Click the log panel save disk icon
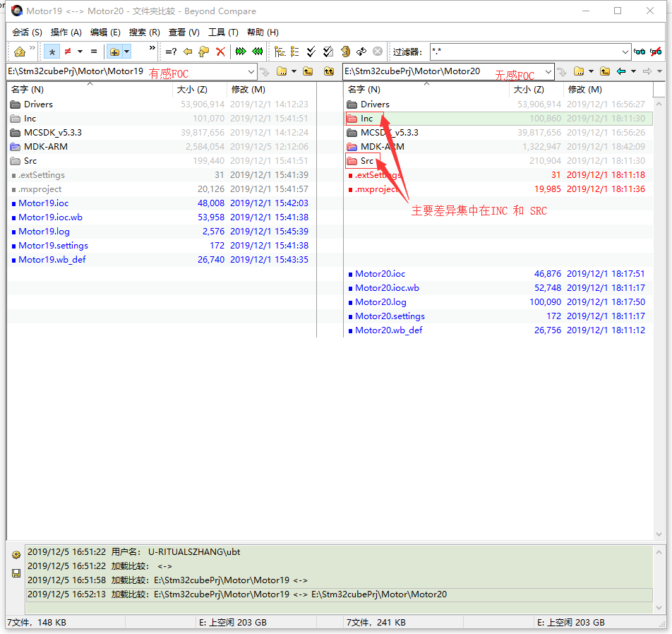Image resolution: width=672 pixels, height=634 pixels. pos(16,573)
